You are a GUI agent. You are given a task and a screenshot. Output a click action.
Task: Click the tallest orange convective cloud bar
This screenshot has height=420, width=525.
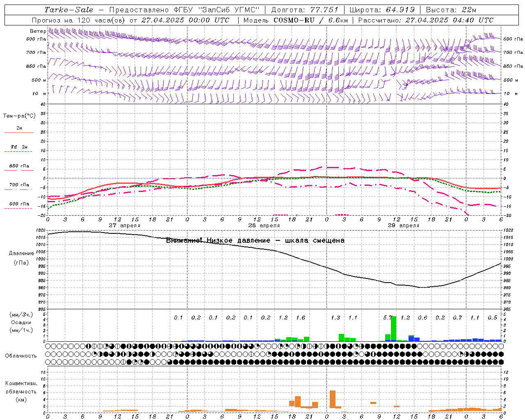point(333,399)
